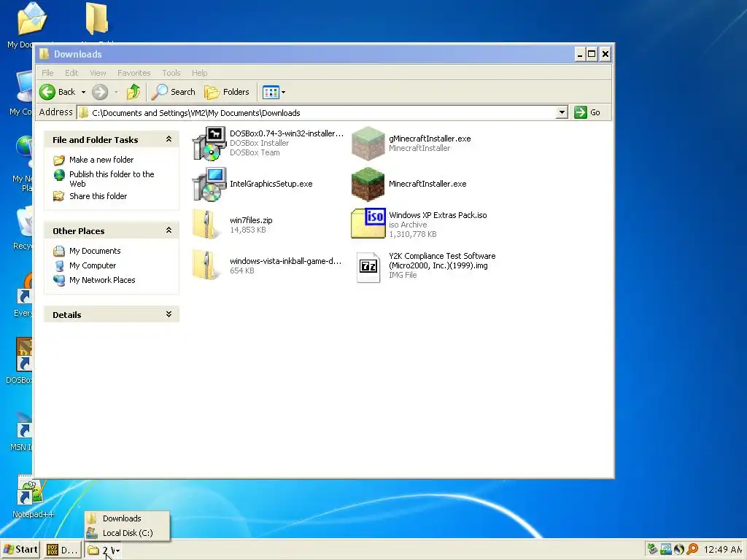The width and height of the screenshot is (747, 560).
Task: Select the Y2K Compliance Test Software img icon
Action: point(368,267)
